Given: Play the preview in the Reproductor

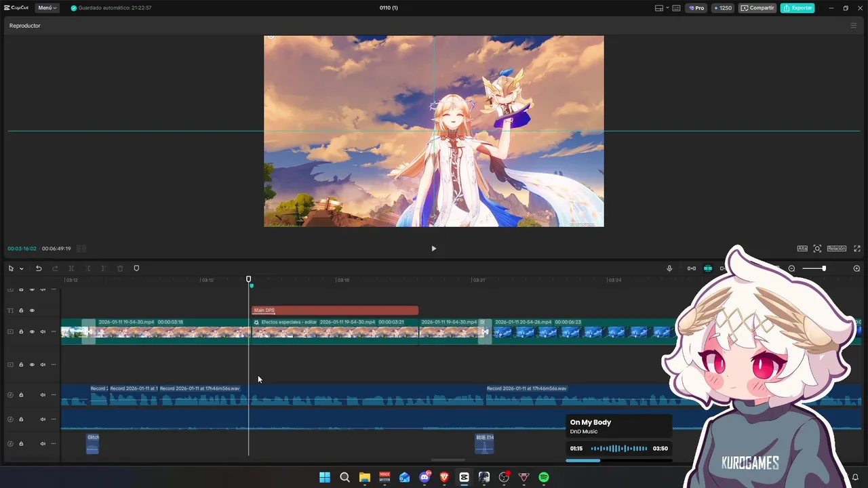Looking at the screenshot, I should [434, 249].
